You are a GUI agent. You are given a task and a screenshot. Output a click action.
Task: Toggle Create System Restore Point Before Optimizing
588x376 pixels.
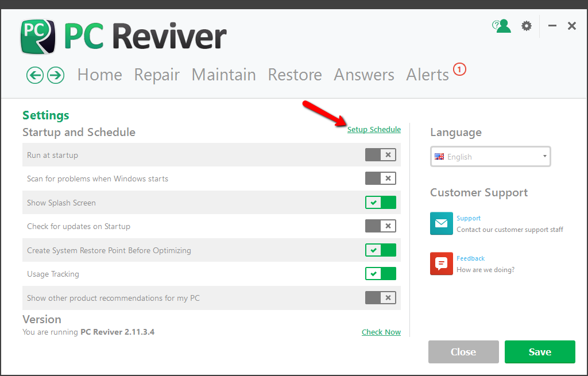click(381, 250)
